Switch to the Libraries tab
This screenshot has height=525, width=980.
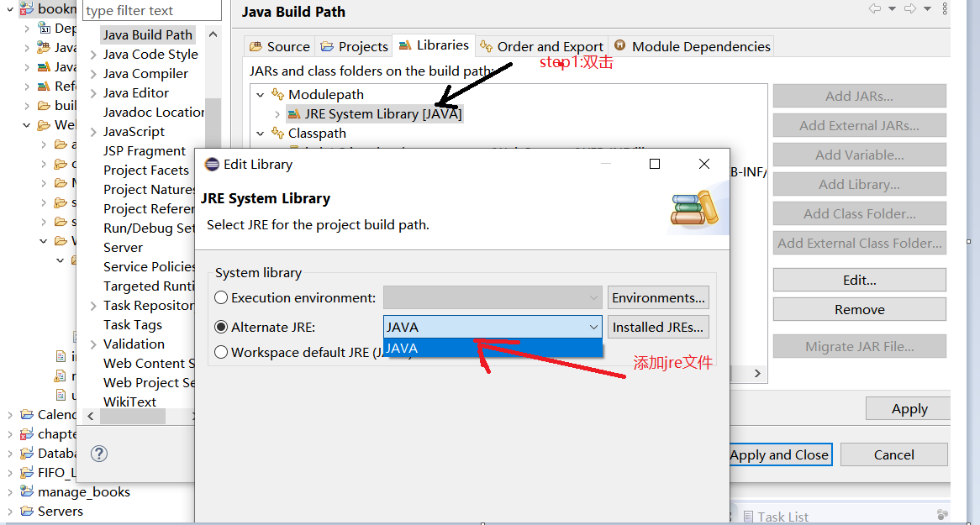pos(434,45)
